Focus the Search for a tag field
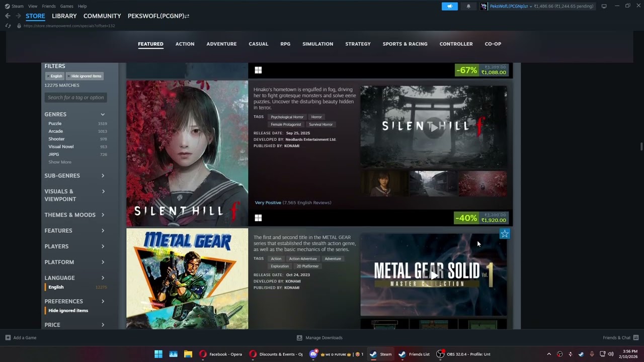644x362 pixels. click(x=75, y=98)
